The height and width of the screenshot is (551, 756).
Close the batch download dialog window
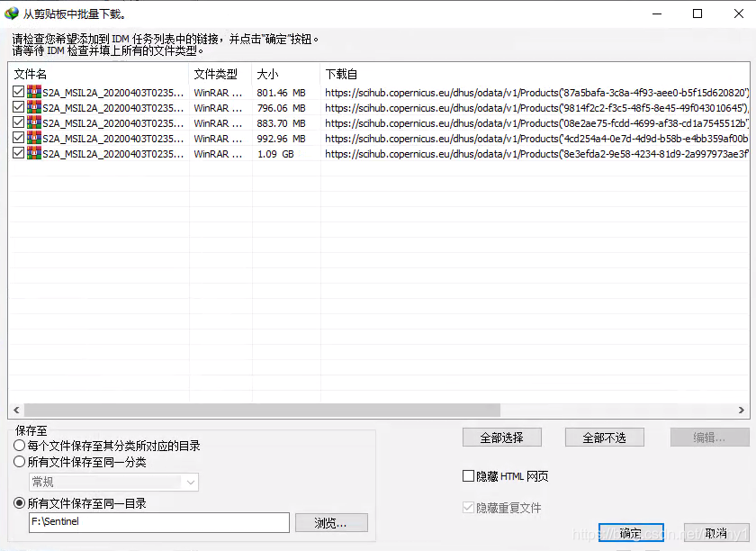pyautogui.click(x=738, y=14)
